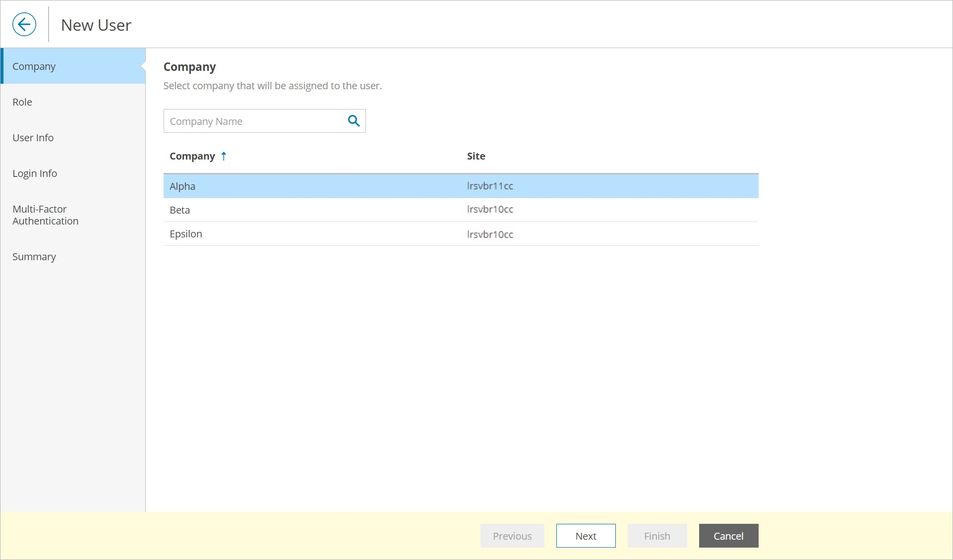This screenshot has width=953, height=560.
Task: Click the back arrow icon
Action: click(x=24, y=24)
